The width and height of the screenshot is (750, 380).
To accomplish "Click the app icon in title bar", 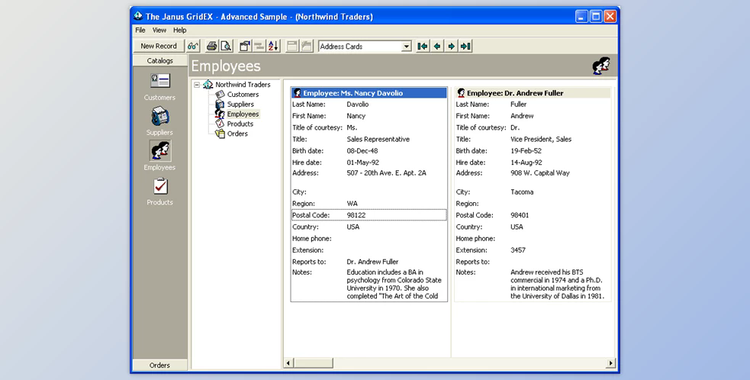I will 138,16.
